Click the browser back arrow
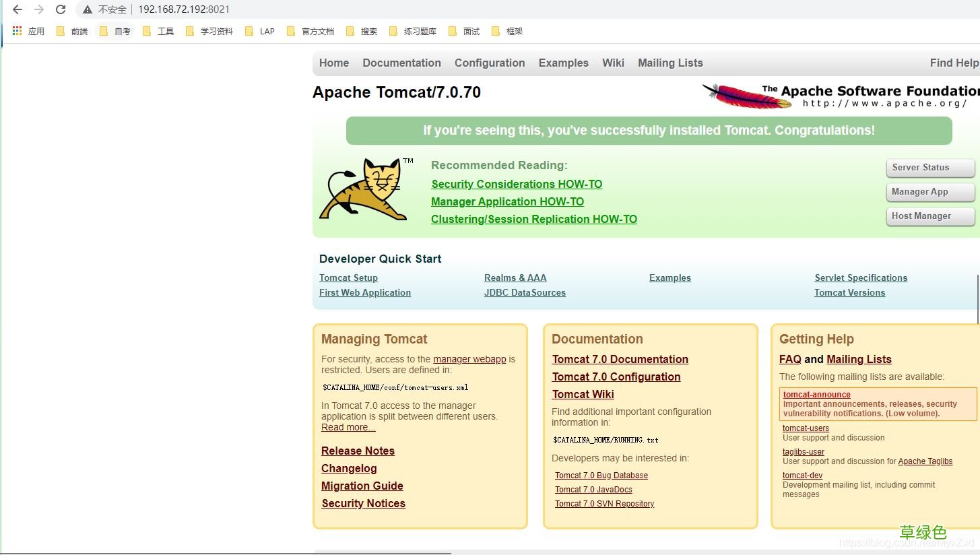Screen dimensions: 980x555 click(18, 9)
